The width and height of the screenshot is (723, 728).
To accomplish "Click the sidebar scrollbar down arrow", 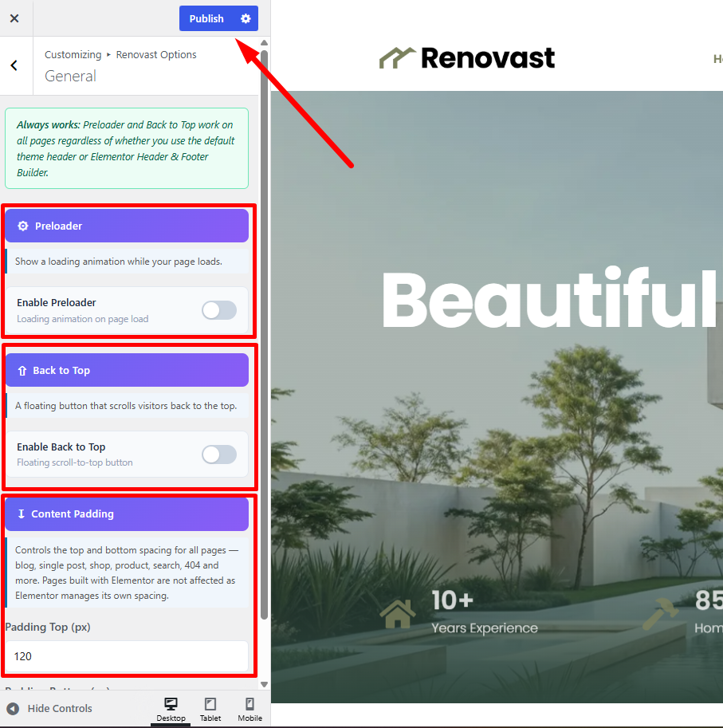I will [x=264, y=684].
